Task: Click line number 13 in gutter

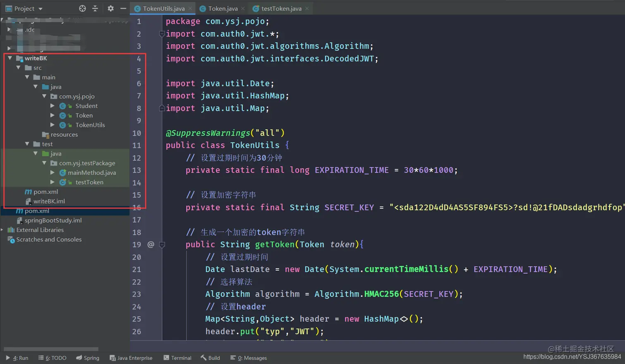Action: 137,170
